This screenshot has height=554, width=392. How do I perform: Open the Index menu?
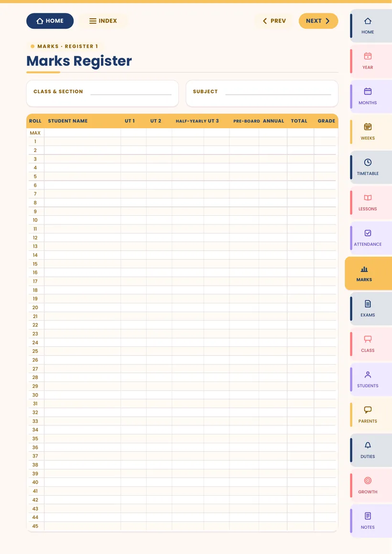tap(103, 21)
